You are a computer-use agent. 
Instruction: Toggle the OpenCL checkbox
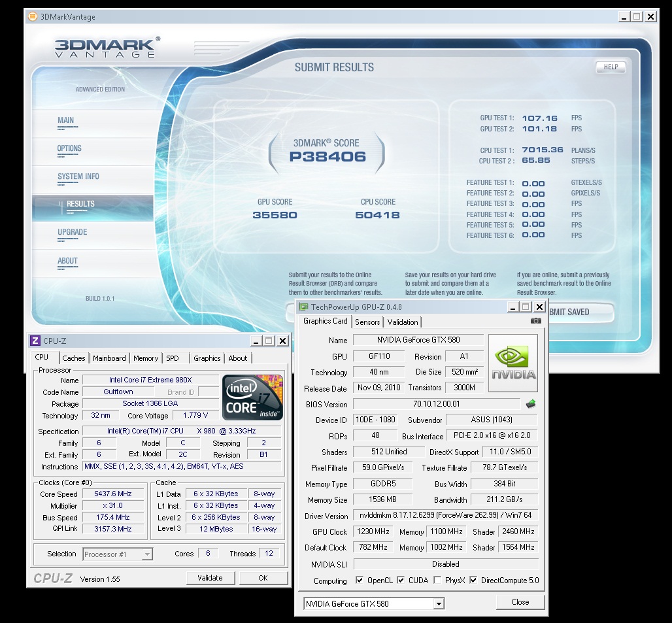(360, 581)
